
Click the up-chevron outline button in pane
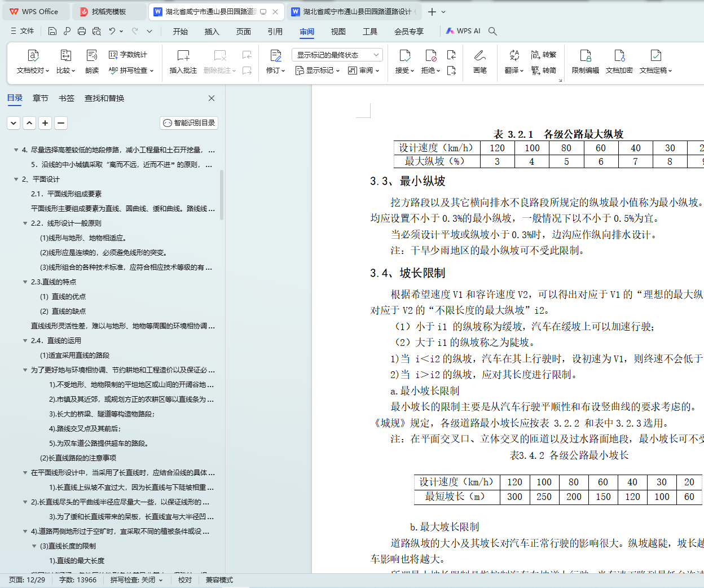point(29,122)
